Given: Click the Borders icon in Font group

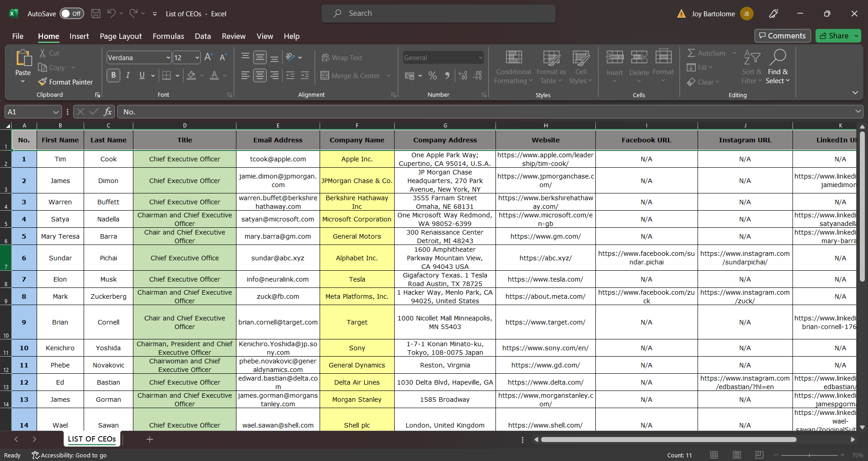Looking at the screenshot, I should pyautogui.click(x=166, y=75).
